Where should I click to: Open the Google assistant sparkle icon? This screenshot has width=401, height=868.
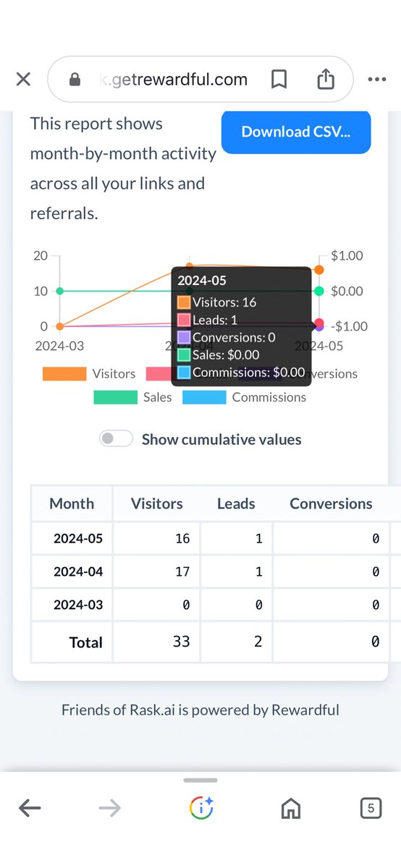click(200, 808)
